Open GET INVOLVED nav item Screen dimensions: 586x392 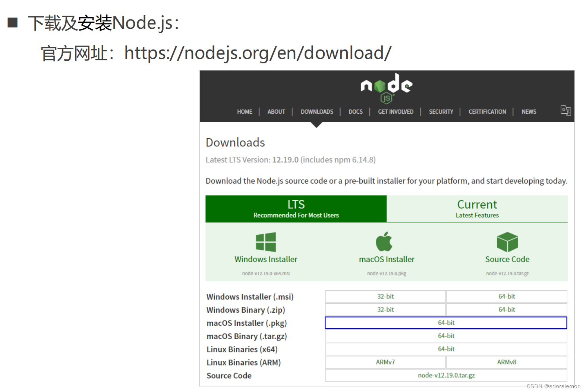point(396,112)
